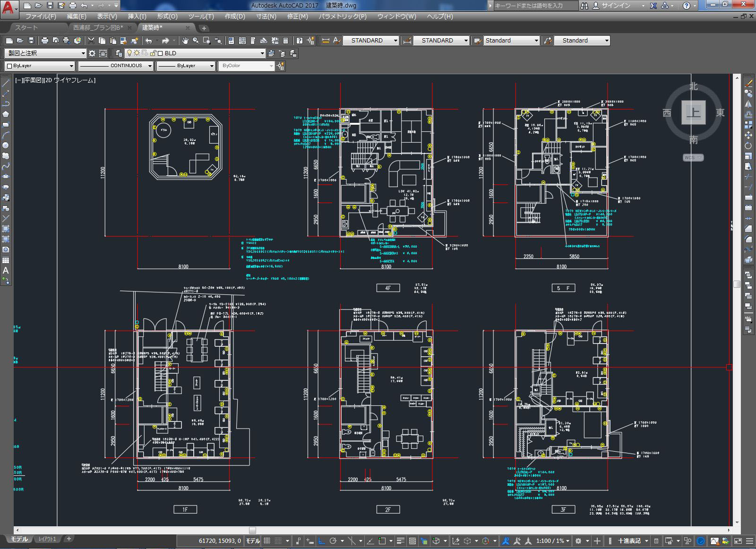Click the モデル button in the status bar
Viewport: 756px width, 549px height.
pos(252,541)
